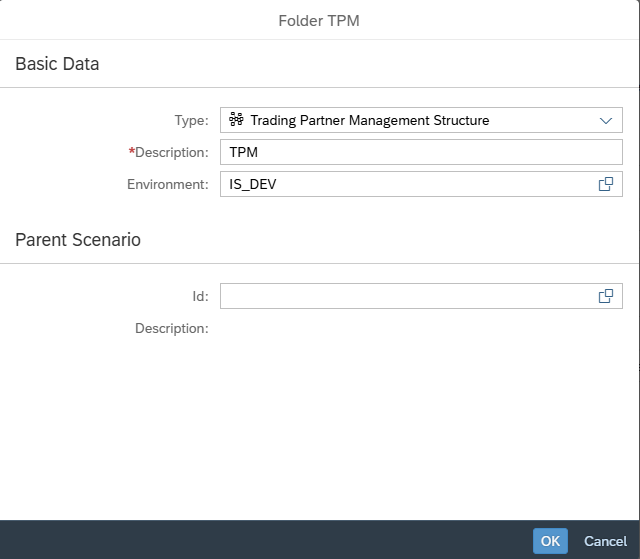The width and height of the screenshot is (640, 559).
Task: Click the Type field label
Action: 191,120
